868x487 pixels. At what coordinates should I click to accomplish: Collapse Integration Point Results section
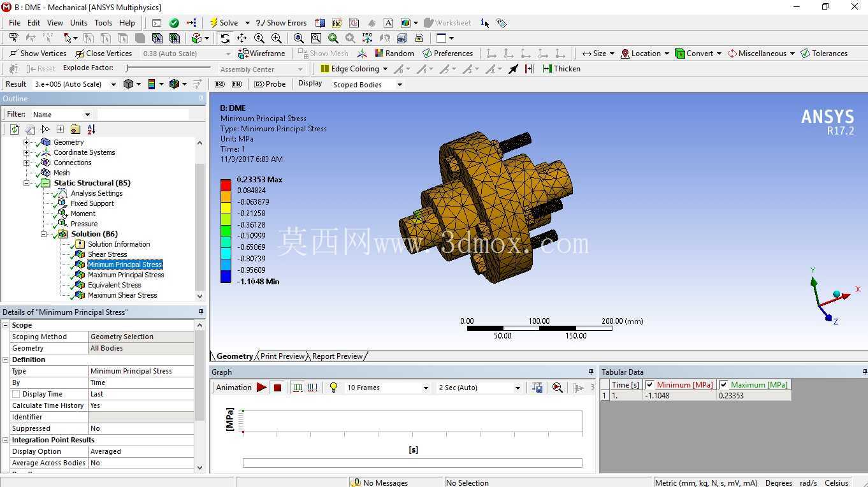[6, 440]
